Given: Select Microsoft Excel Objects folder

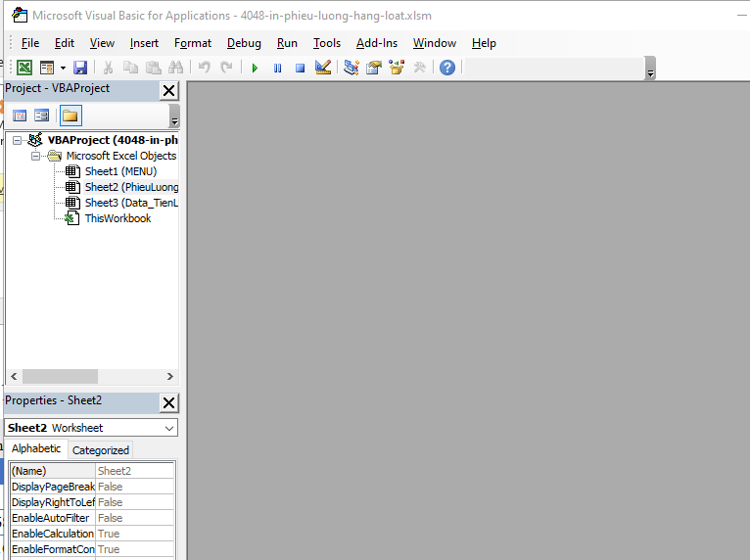Looking at the screenshot, I should pos(121,156).
